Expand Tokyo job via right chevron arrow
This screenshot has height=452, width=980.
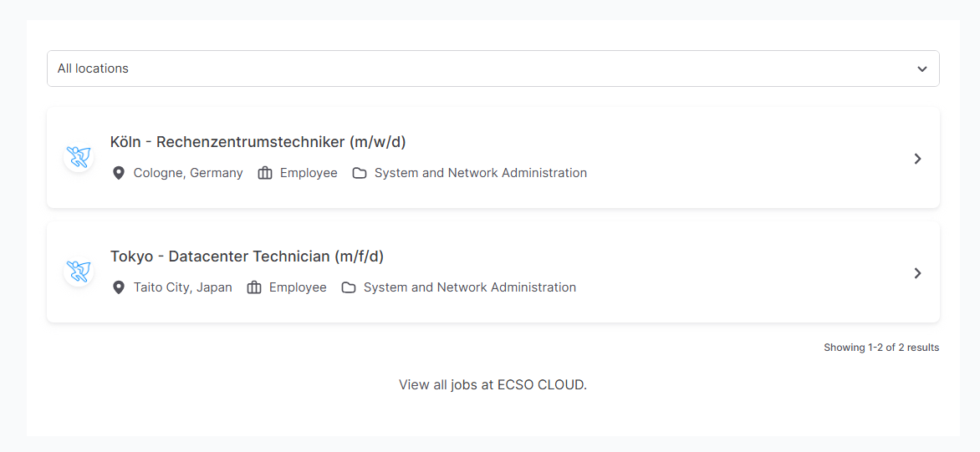[917, 272]
